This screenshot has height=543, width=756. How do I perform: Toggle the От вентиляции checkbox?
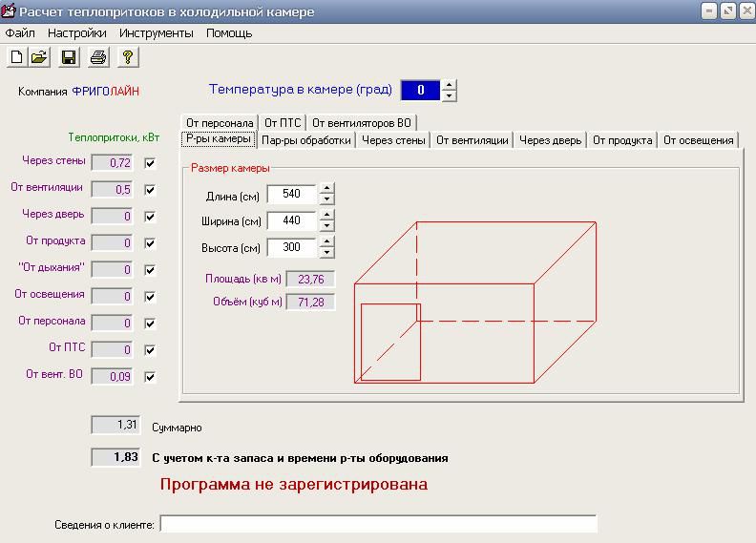tap(149, 190)
